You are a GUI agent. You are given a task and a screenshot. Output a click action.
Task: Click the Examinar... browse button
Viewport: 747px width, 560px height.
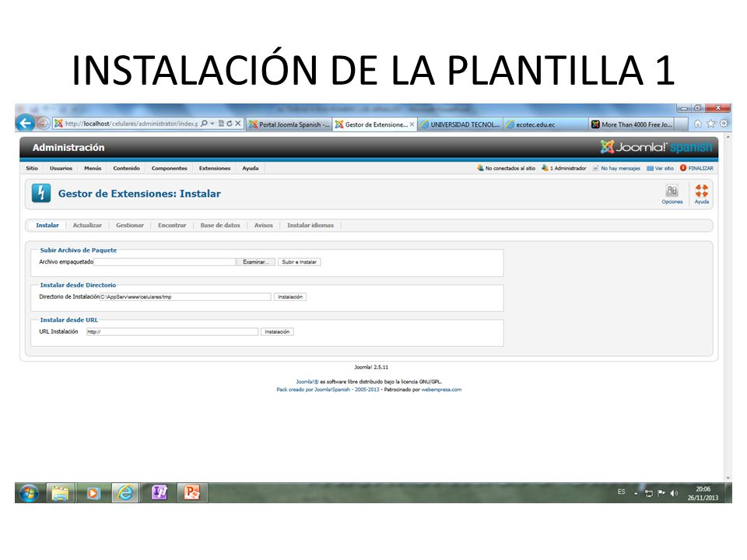click(x=256, y=262)
